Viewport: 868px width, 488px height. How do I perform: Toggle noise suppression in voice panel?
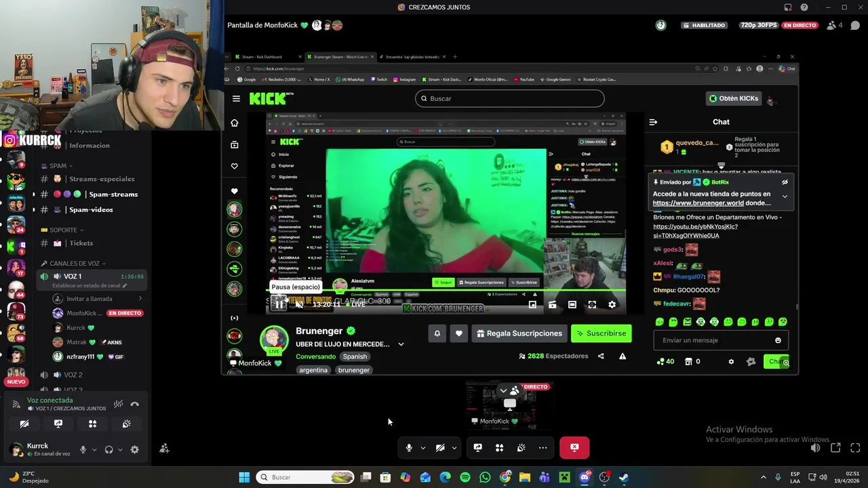click(x=119, y=404)
